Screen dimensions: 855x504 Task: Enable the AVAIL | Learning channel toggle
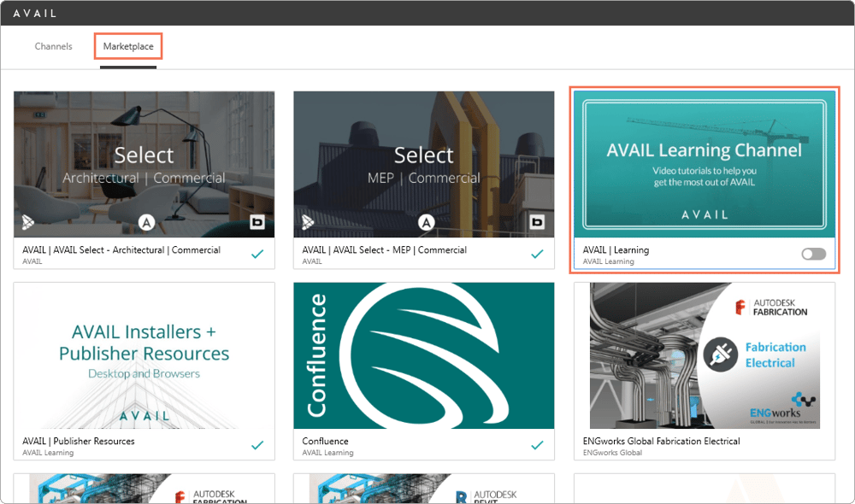point(813,254)
